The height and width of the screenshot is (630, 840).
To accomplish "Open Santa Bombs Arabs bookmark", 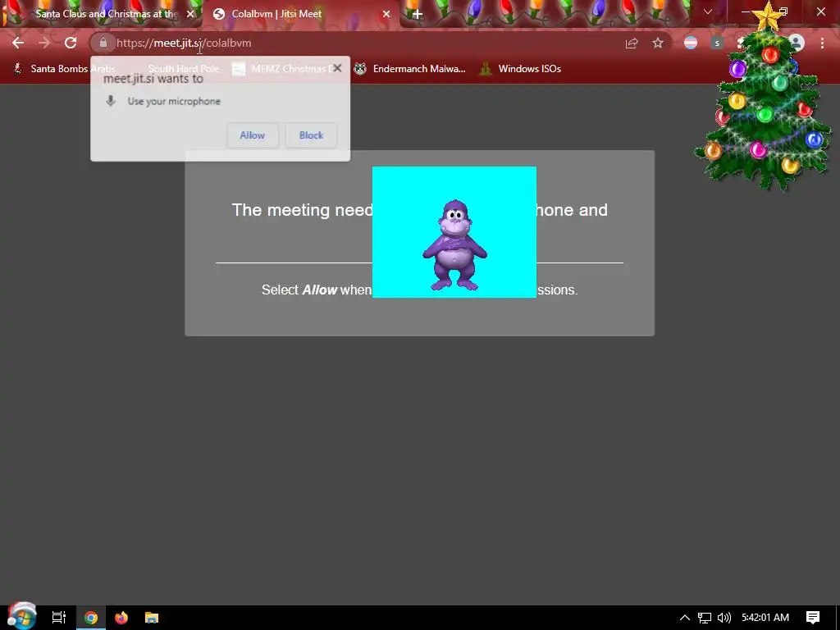I will click(64, 69).
